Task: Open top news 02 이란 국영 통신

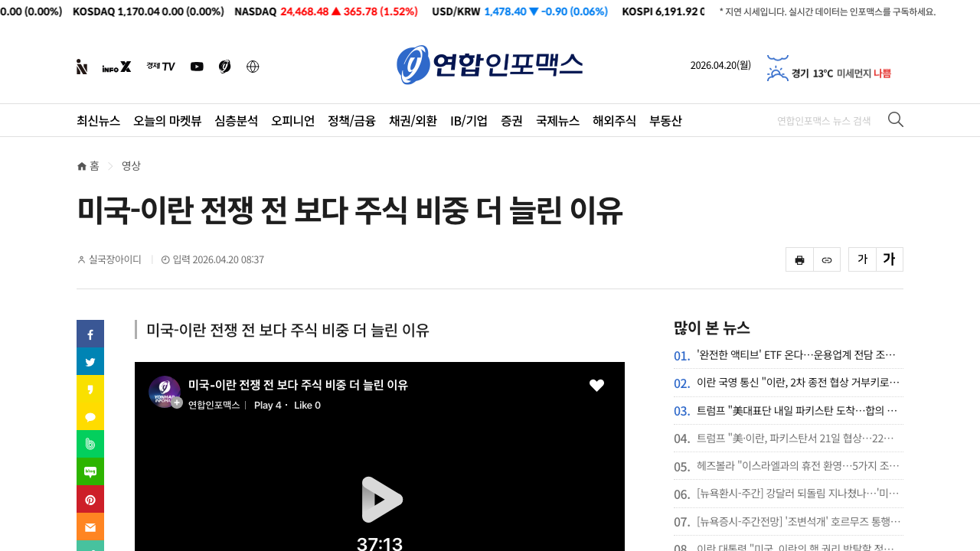Action: [798, 382]
